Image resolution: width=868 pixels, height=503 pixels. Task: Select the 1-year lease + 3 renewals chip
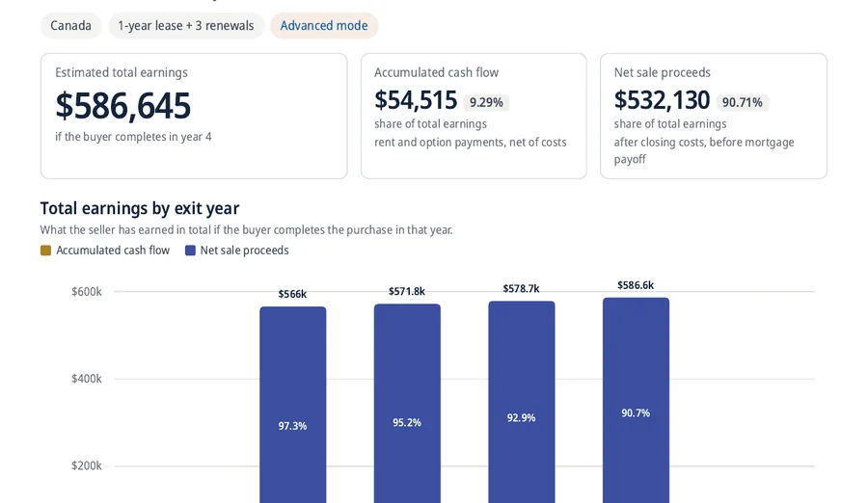coord(186,25)
